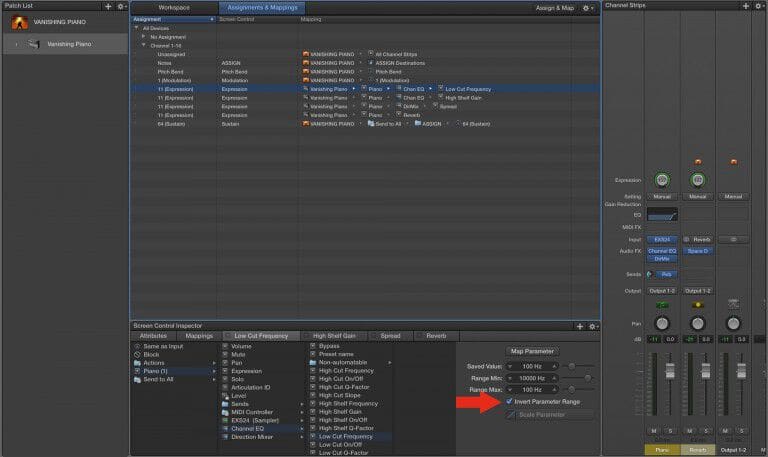Open the DirMix audio FX slot
The height and width of the screenshot is (457, 768).
(x=662, y=259)
